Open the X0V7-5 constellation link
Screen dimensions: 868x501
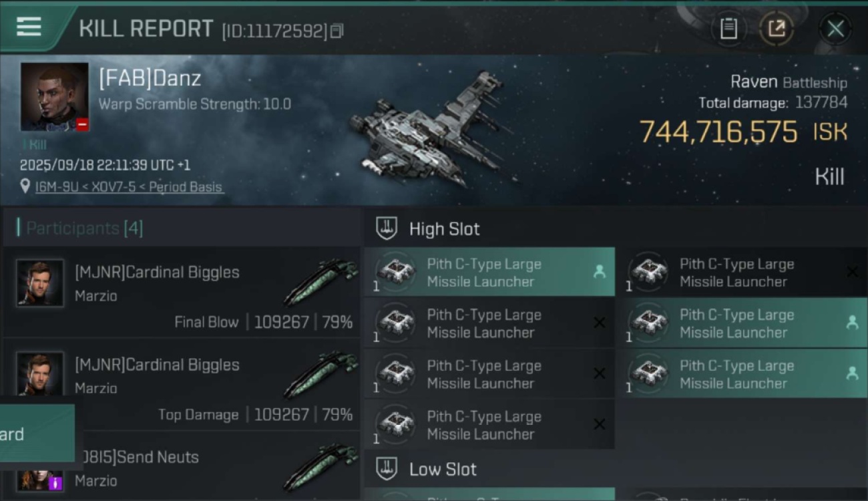coord(110,187)
